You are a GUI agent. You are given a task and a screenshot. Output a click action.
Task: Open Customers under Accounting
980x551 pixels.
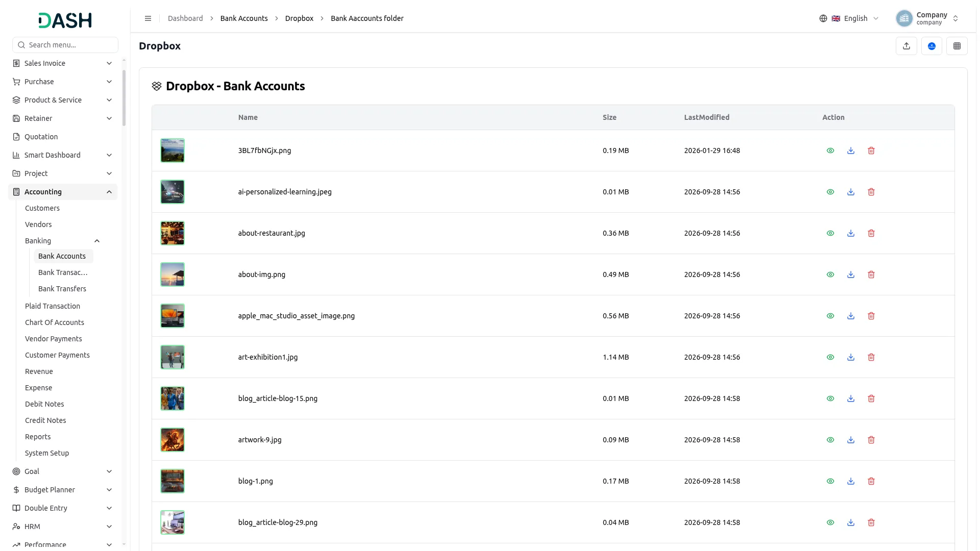tap(42, 208)
